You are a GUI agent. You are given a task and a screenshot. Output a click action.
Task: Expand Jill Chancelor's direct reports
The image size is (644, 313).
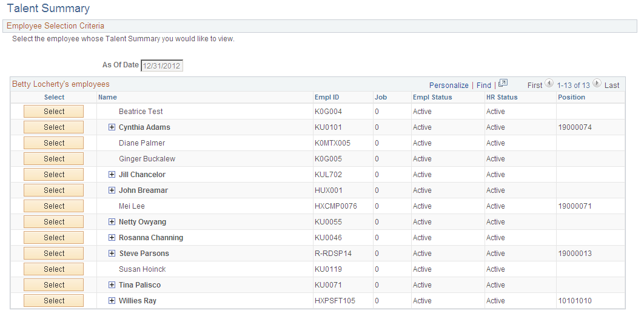(112, 175)
